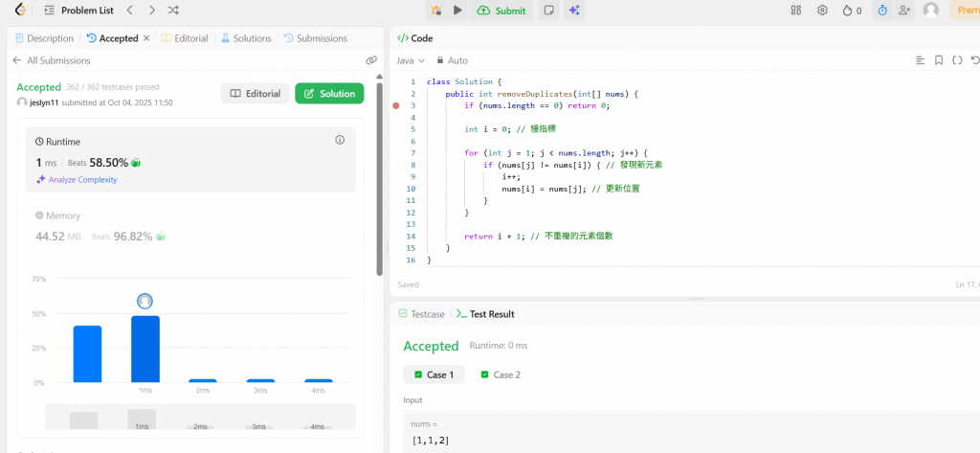The width and height of the screenshot is (980, 453).
Task: Click the braces snippet icon
Action: 957,60
